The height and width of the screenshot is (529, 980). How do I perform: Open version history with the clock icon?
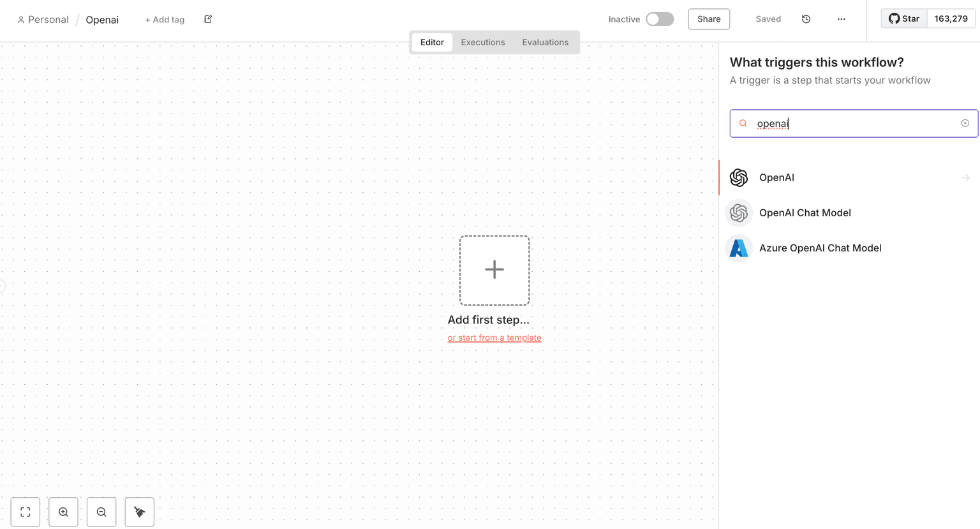806,19
